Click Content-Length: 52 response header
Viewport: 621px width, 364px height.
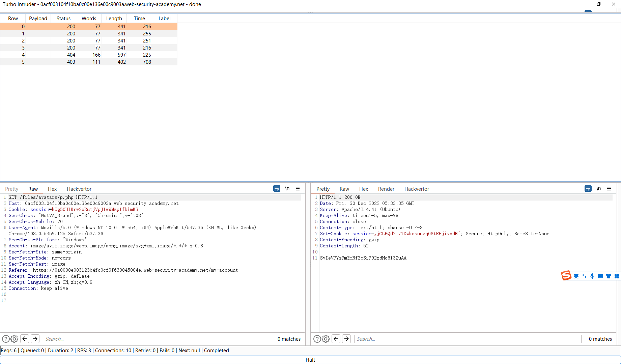(x=344, y=246)
